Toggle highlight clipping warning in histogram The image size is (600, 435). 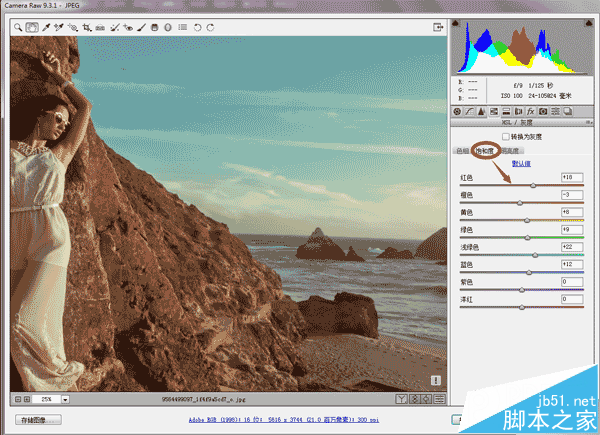(589, 23)
